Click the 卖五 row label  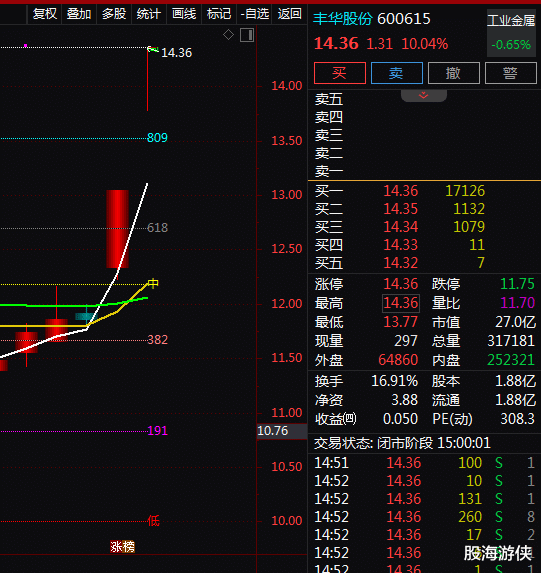(x=329, y=99)
